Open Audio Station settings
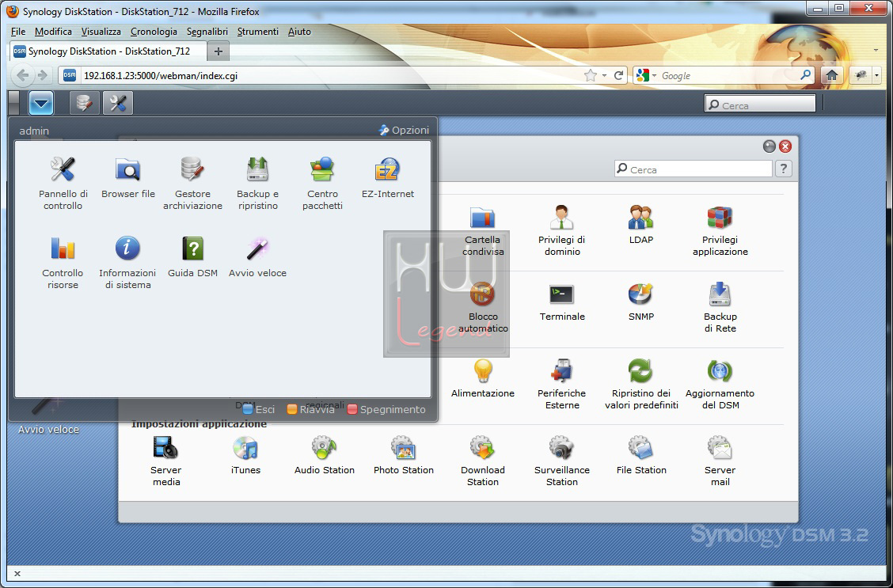The width and height of the screenshot is (893, 588). click(324, 455)
